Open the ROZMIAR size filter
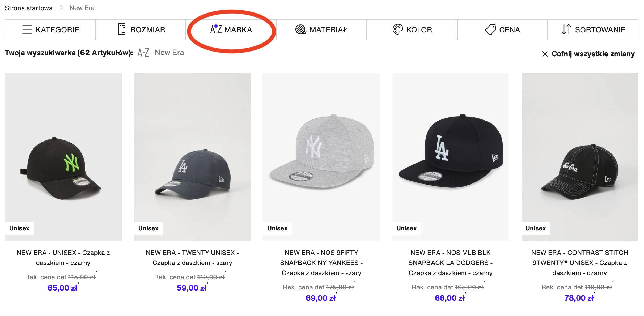644x316 pixels. pyautogui.click(x=141, y=30)
